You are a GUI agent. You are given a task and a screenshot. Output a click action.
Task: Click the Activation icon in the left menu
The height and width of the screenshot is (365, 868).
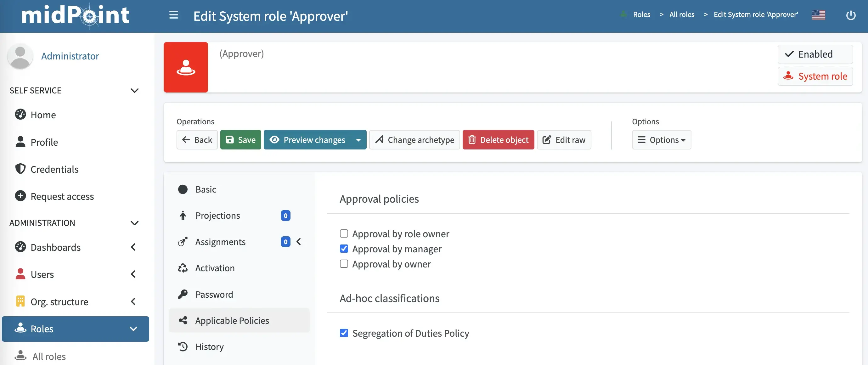[183, 268]
